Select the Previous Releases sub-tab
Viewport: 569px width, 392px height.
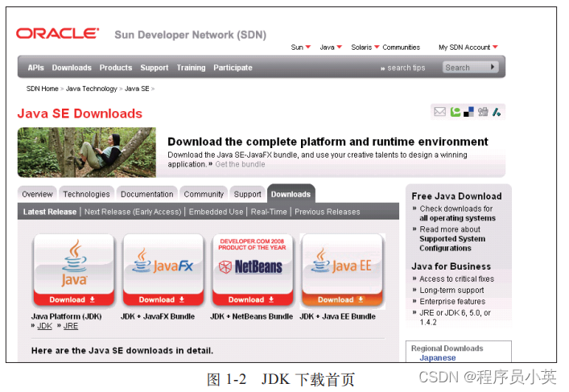pos(328,212)
